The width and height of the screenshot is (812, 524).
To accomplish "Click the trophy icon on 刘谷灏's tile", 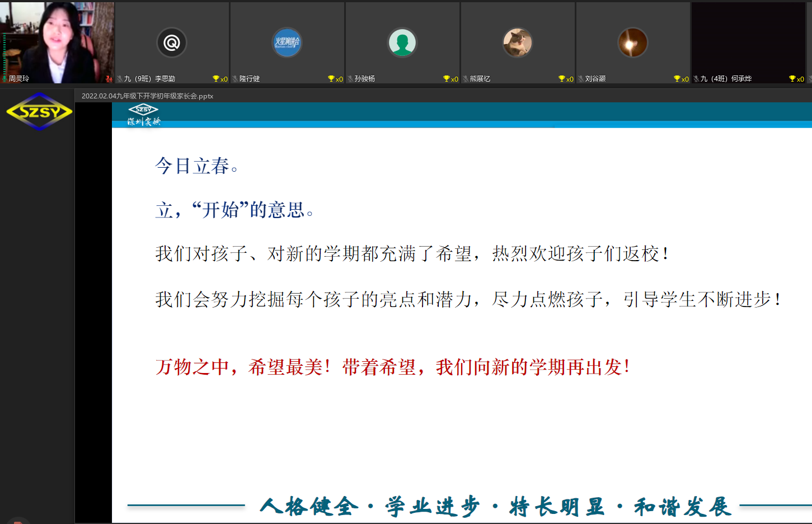I will coord(677,79).
